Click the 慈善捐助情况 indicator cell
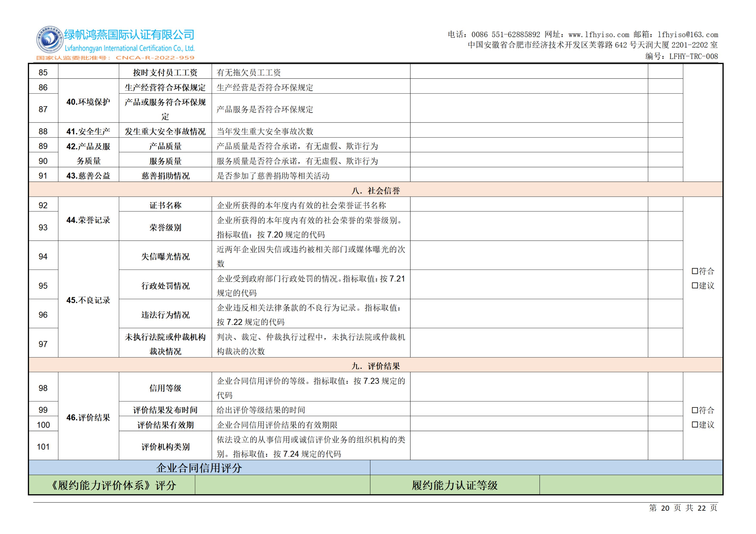Screen dimensions: 756x534 click(165, 176)
